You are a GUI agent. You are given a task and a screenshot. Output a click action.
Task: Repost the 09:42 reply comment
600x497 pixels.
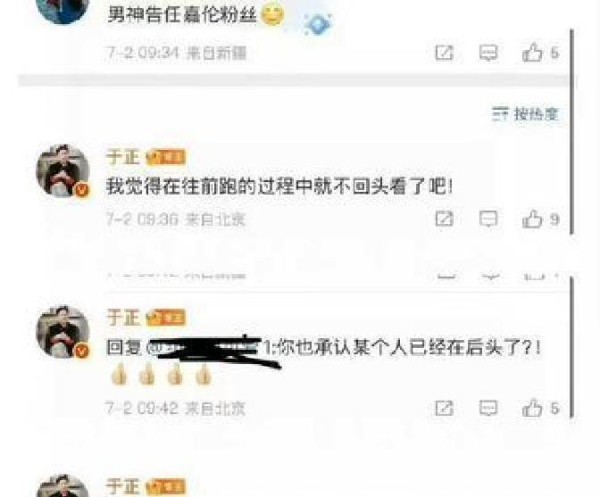pyautogui.click(x=444, y=408)
